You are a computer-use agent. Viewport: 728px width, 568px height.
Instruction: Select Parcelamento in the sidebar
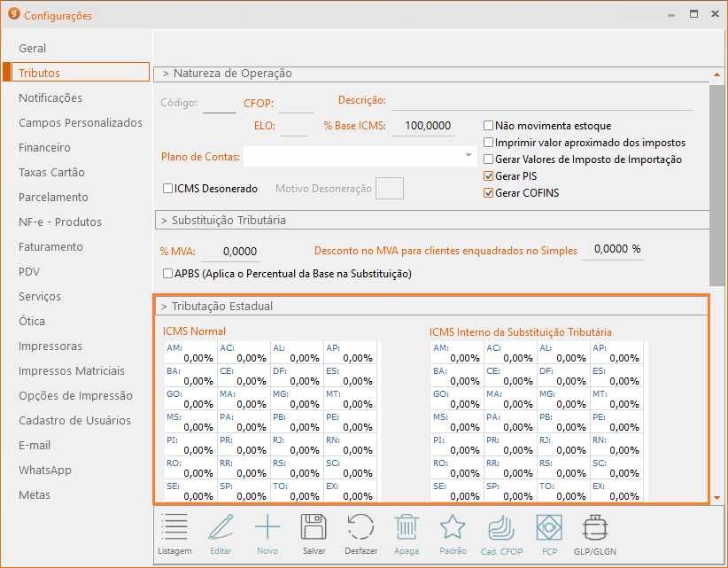click(x=53, y=198)
